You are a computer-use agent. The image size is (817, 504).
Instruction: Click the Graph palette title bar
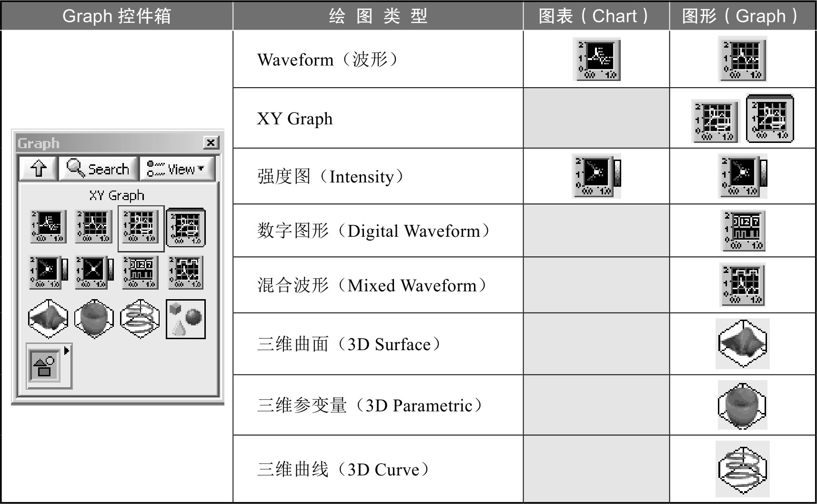pyautogui.click(x=118, y=142)
